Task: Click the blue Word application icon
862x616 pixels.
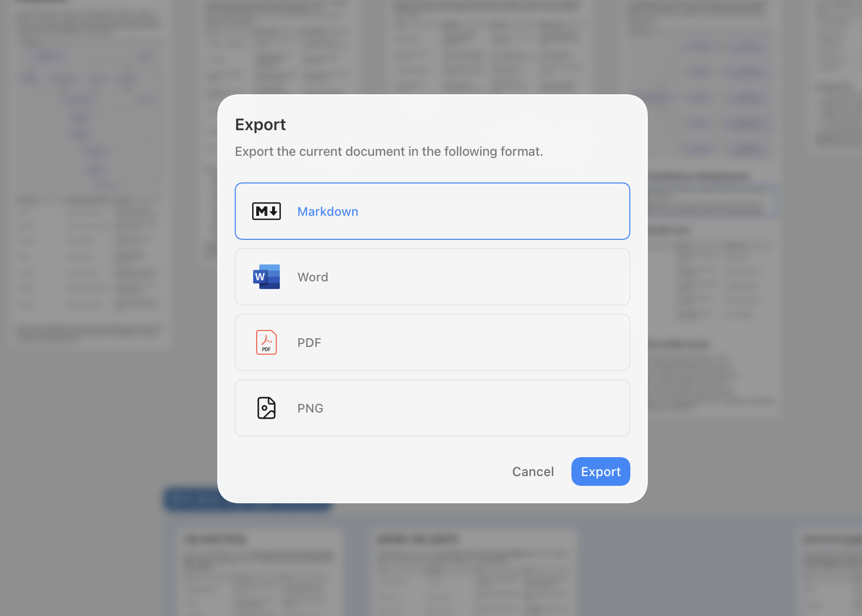Action: tap(266, 277)
